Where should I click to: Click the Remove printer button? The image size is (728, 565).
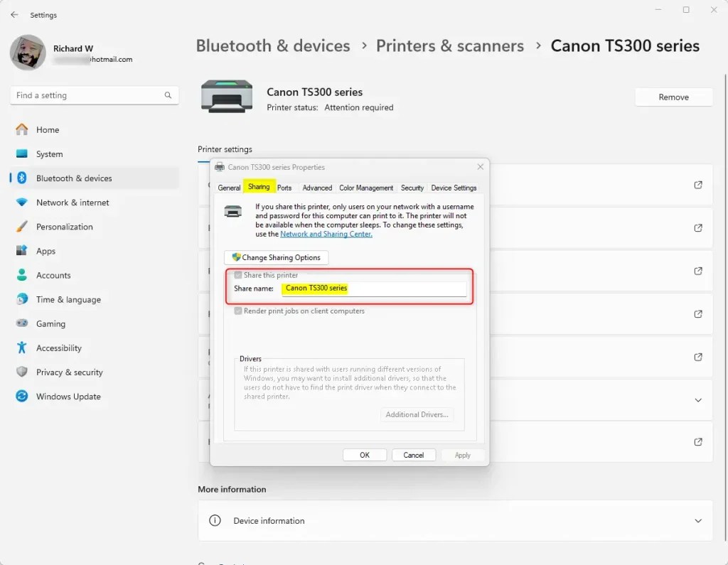tap(673, 97)
